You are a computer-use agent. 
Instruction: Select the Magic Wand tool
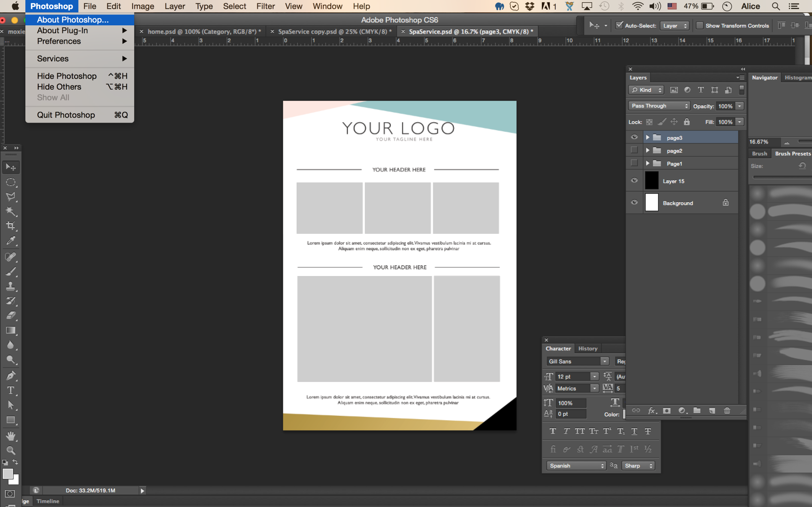[x=11, y=211]
